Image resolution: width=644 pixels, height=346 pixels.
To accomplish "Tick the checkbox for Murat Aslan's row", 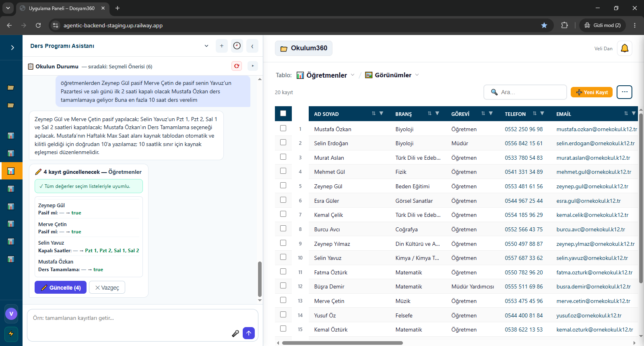I will point(283,157).
